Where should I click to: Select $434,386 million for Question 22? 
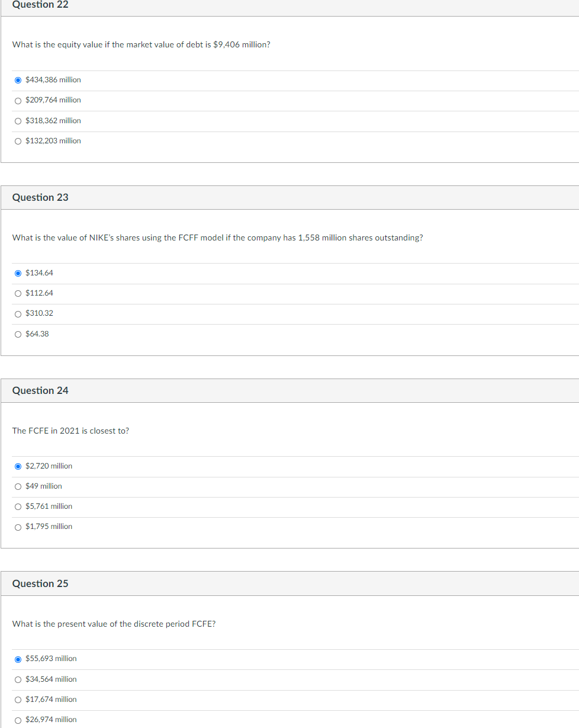point(18,80)
